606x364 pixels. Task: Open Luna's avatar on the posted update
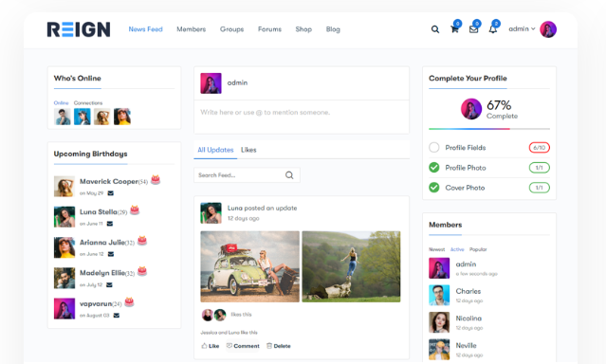[211, 213]
